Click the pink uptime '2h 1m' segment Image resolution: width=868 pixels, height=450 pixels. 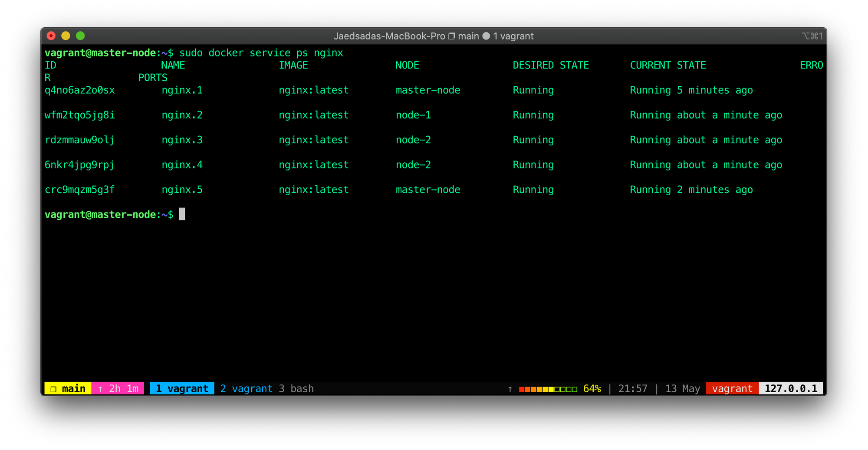pyautogui.click(x=118, y=388)
